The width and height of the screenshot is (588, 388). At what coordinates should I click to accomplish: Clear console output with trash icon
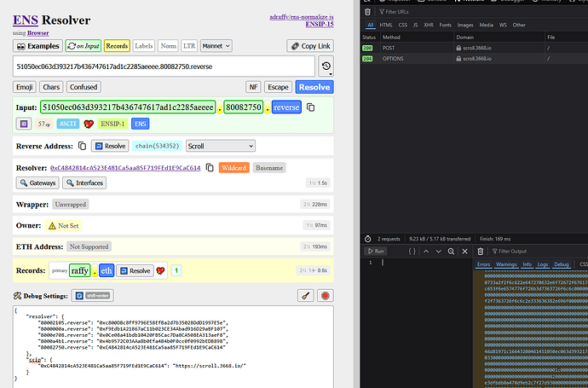(x=481, y=252)
